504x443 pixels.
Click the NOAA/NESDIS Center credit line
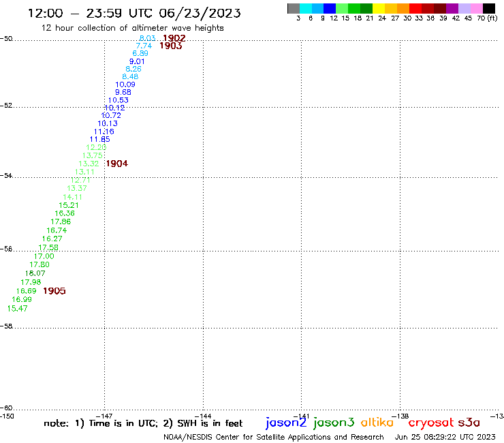point(274,437)
